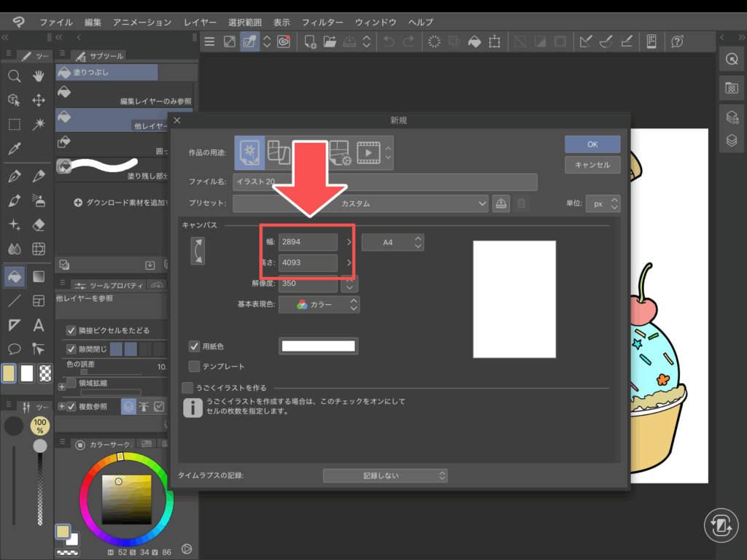Click the save preset icon
This screenshot has width=747, height=560.
click(501, 203)
